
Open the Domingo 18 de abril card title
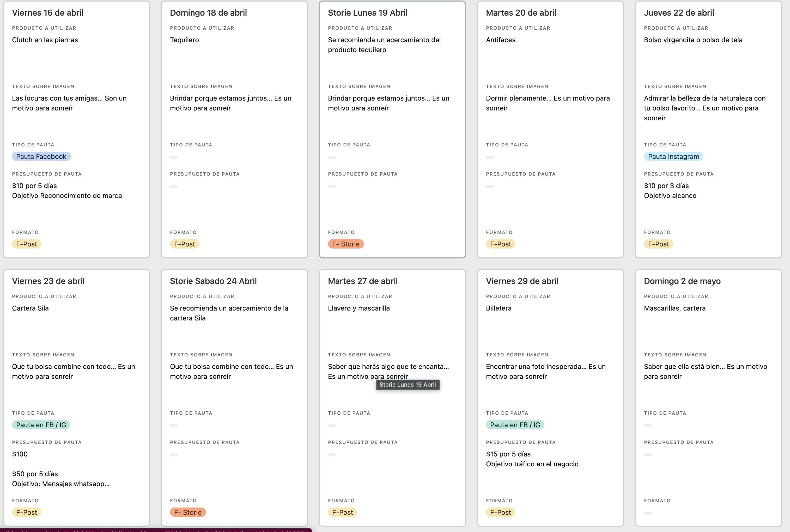(208, 13)
